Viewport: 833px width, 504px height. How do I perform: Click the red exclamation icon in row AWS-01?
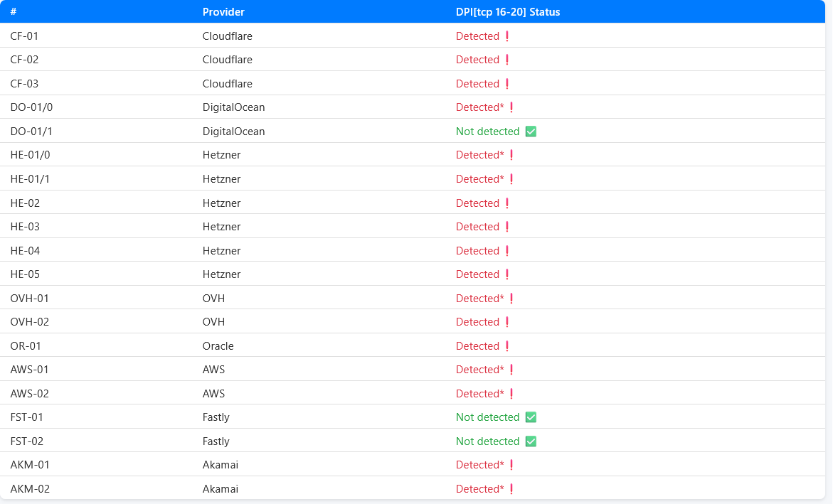(x=511, y=370)
